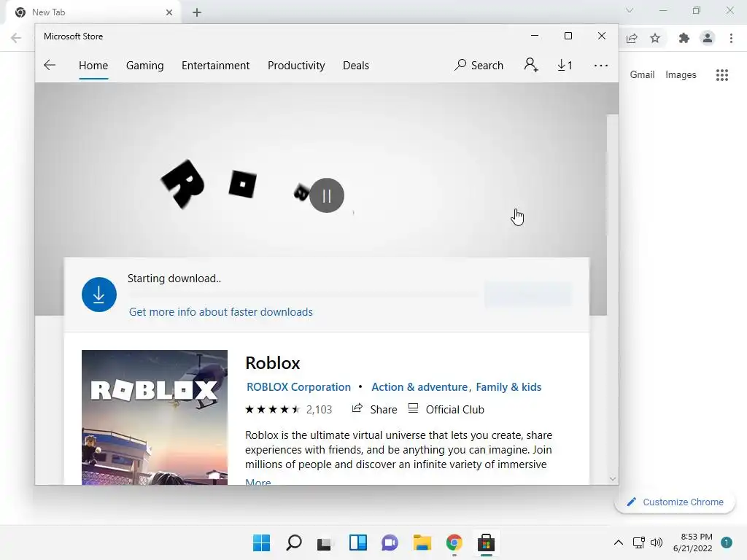The height and width of the screenshot is (560, 747).
Task: Switch to Chrome from the taskbar
Action: (x=454, y=542)
